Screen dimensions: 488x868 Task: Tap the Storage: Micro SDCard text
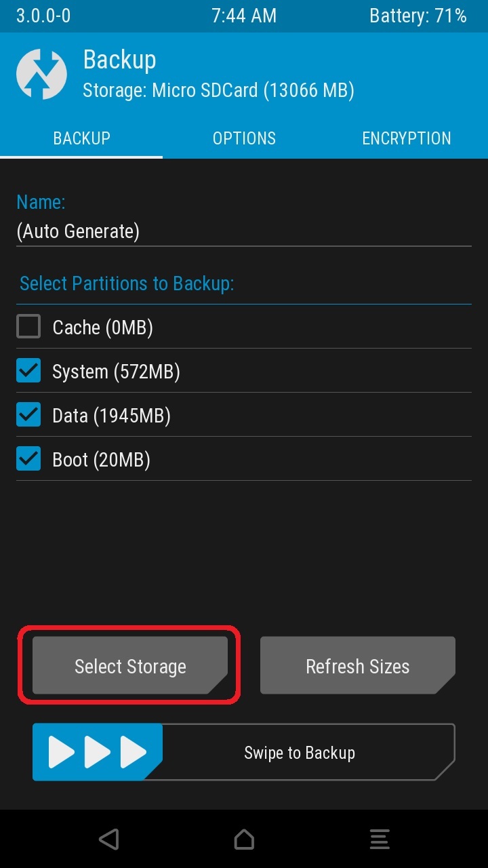pyautogui.click(x=218, y=90)
